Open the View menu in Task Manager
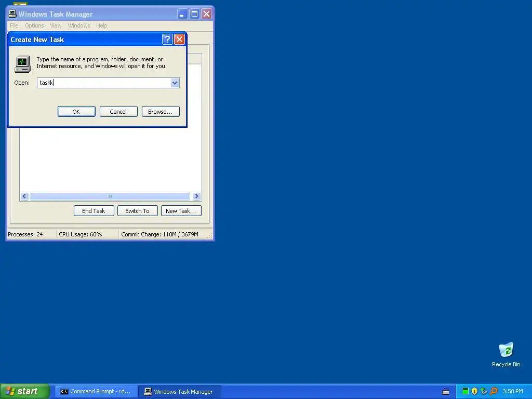Viewport: 532px width, 399px height. (56, 25)
